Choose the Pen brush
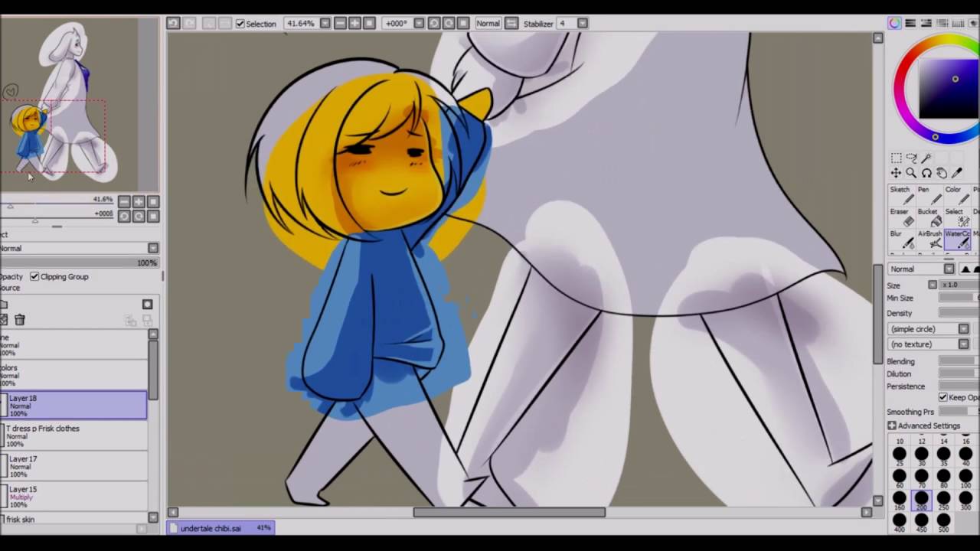The height and width of the screenshot is (551, 980). 929,195
